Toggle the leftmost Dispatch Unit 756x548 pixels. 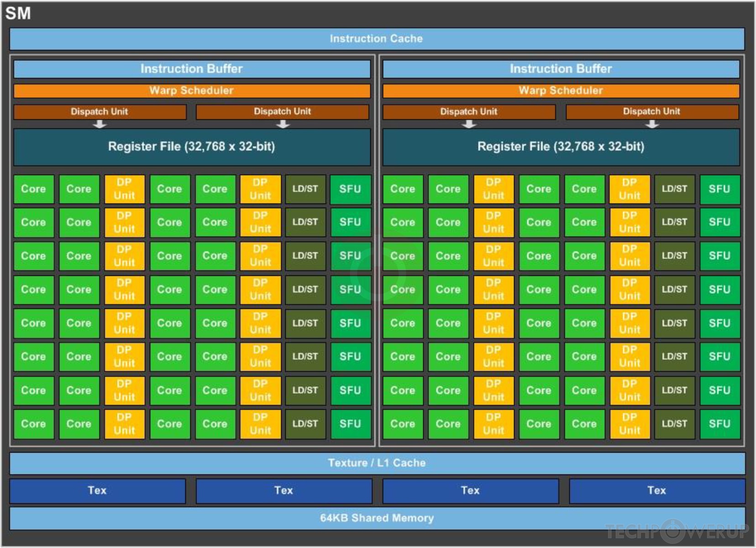click(x=99, y=111)
